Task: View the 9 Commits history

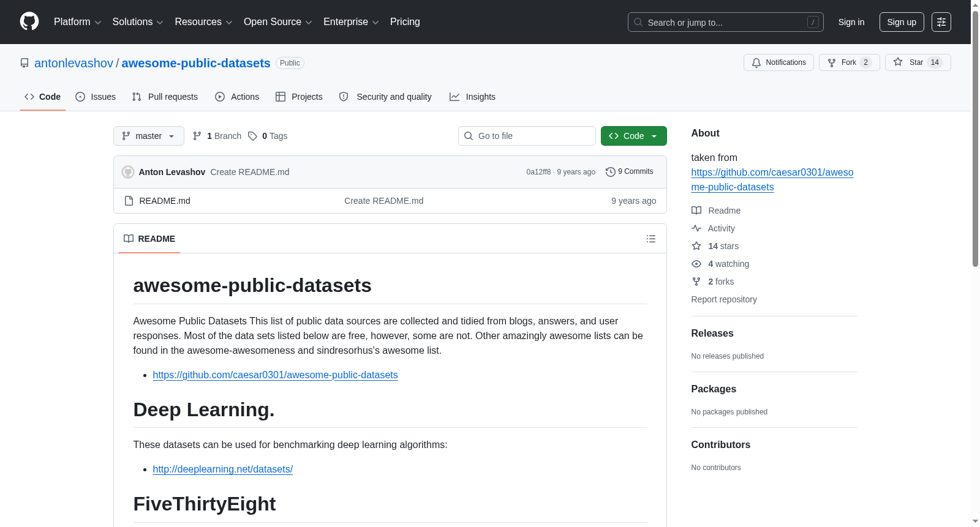Action: pyautogui.click(x=630, y=172)
